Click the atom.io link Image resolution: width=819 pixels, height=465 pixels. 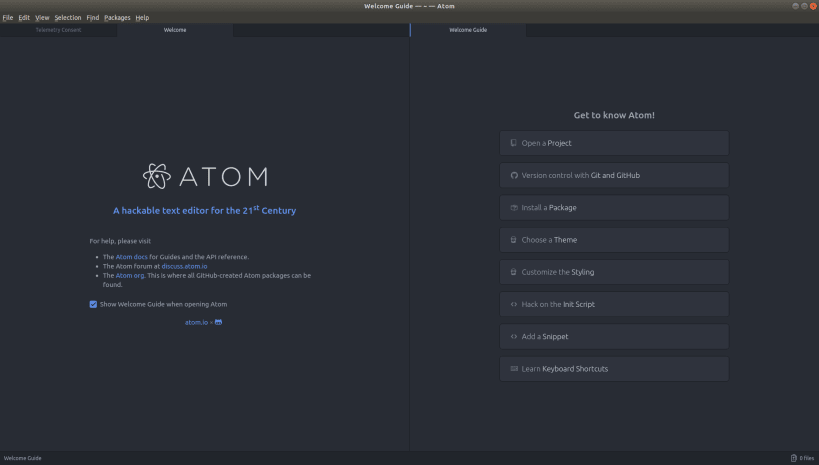196,322
